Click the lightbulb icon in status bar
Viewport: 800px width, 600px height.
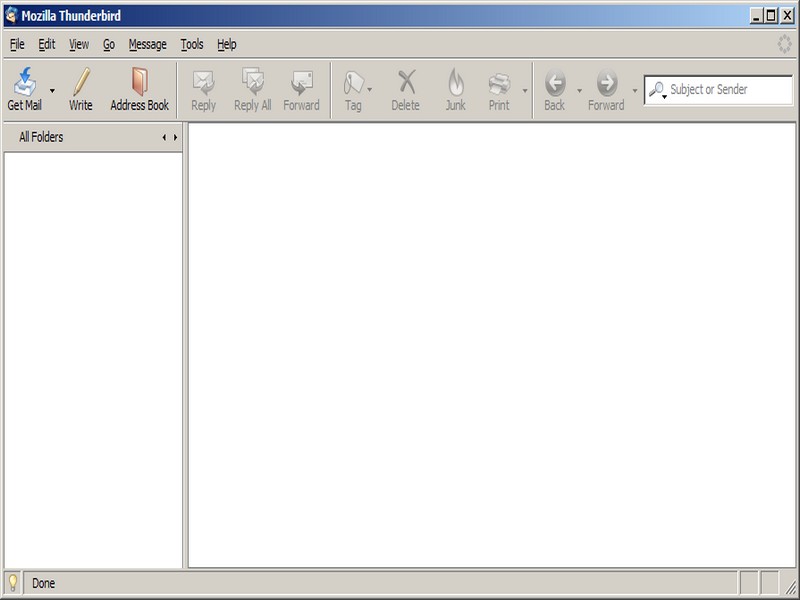13,583
